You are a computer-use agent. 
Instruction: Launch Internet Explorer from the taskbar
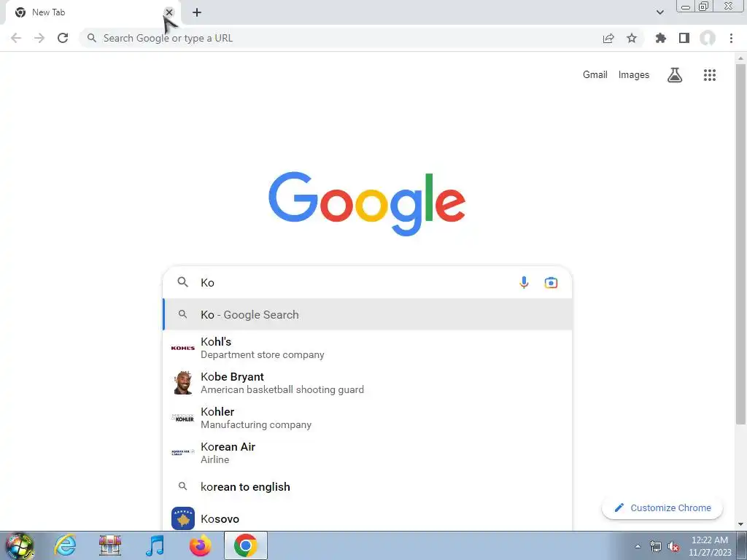point(65,545)
